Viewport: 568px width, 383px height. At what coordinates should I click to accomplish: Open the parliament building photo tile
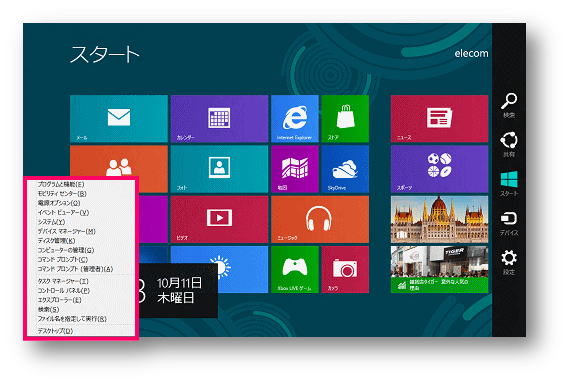tap(439, 219)
